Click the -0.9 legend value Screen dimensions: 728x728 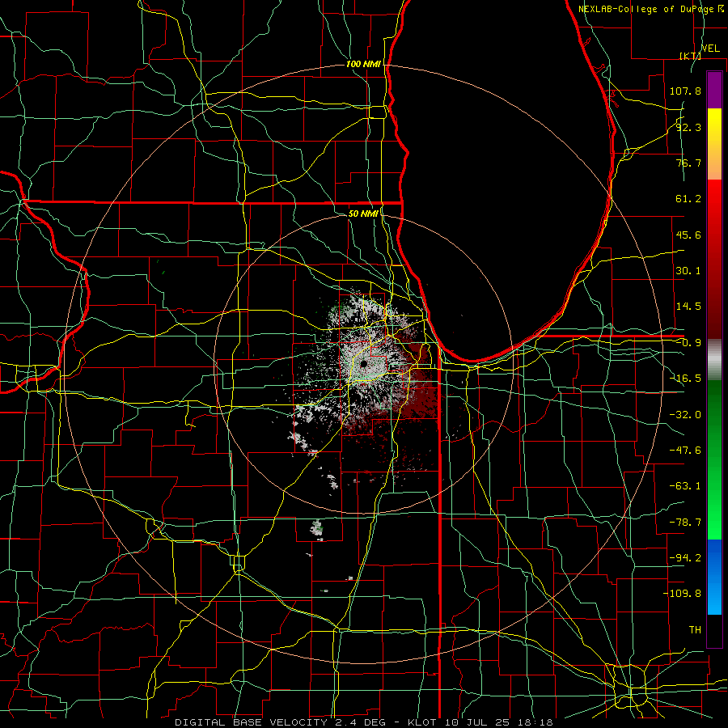688,343
